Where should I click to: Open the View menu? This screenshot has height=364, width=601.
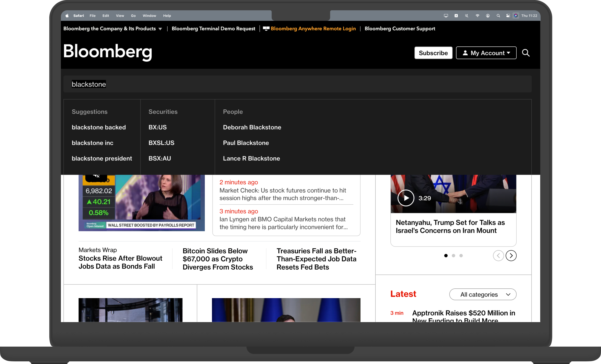(120, 16)
